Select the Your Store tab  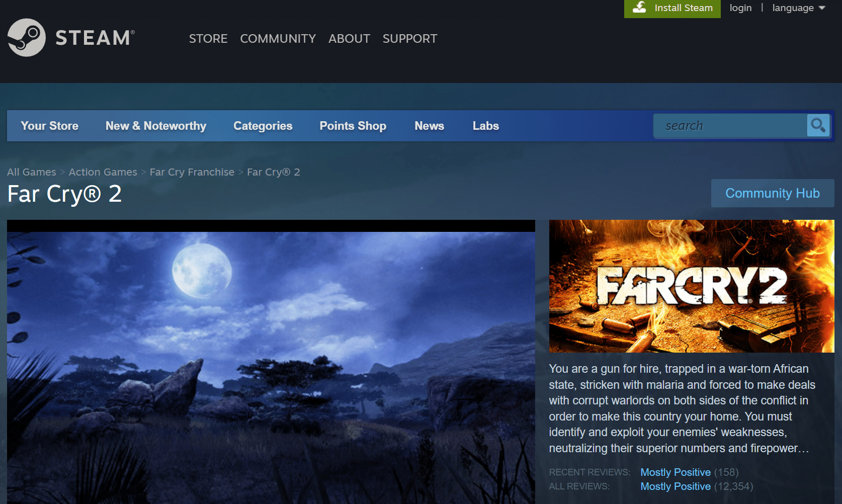(50, 126)
